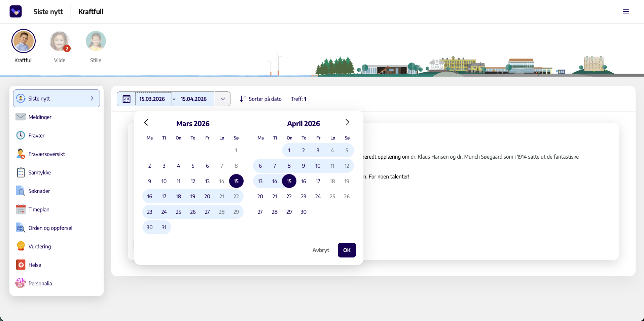Select April 30 in the calendar
Viewport: 644px width, 321px height.
(303, 212)
